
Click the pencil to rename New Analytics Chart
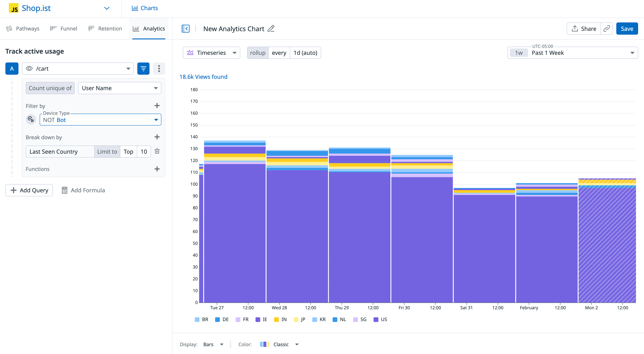[x=271, y=29]
